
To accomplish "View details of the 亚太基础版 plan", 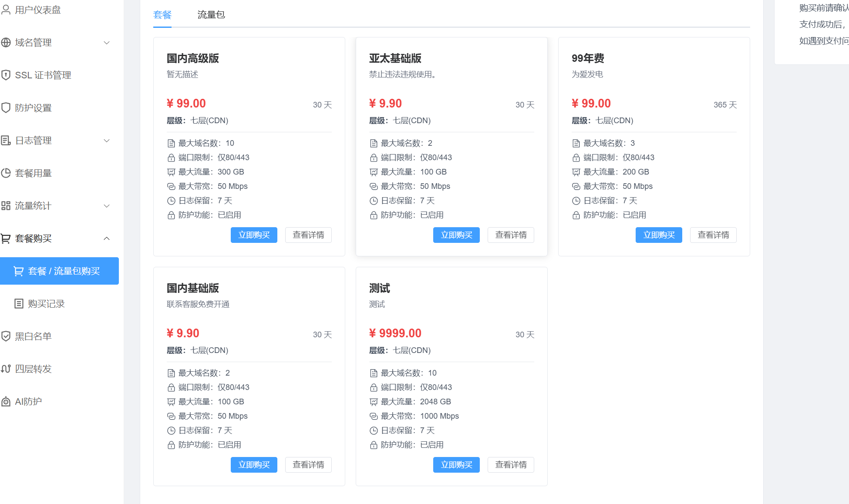I will [x=511, y=235].
